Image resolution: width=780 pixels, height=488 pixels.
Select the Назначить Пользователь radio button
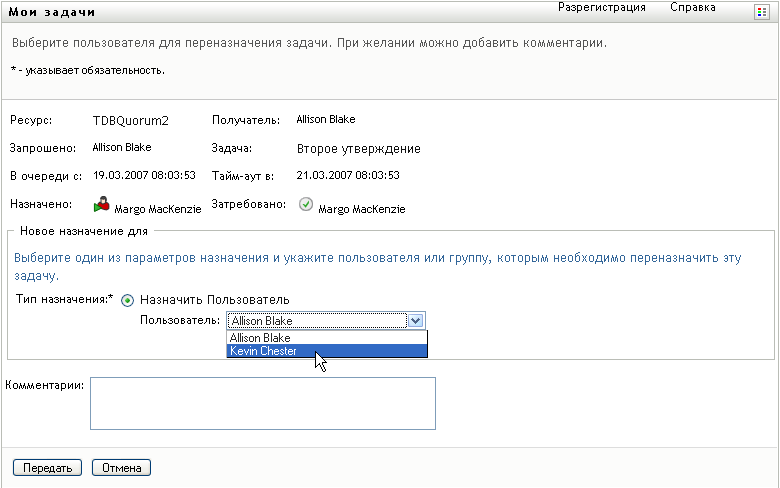[x=127, y=299]
